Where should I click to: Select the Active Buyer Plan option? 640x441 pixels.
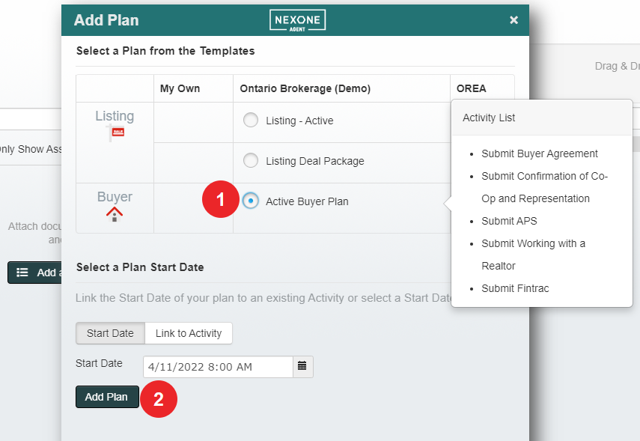point(250,201)
